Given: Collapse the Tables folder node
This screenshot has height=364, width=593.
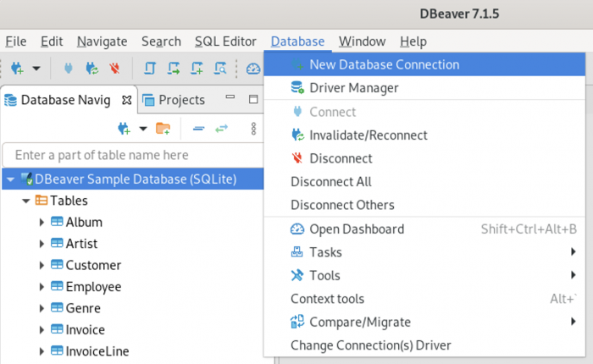Looking at the screenshot, I should coord(25,201).
